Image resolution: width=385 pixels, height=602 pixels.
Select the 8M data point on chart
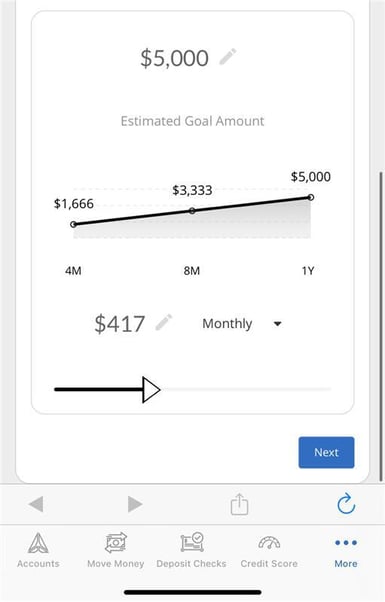(x=192, y=210)
